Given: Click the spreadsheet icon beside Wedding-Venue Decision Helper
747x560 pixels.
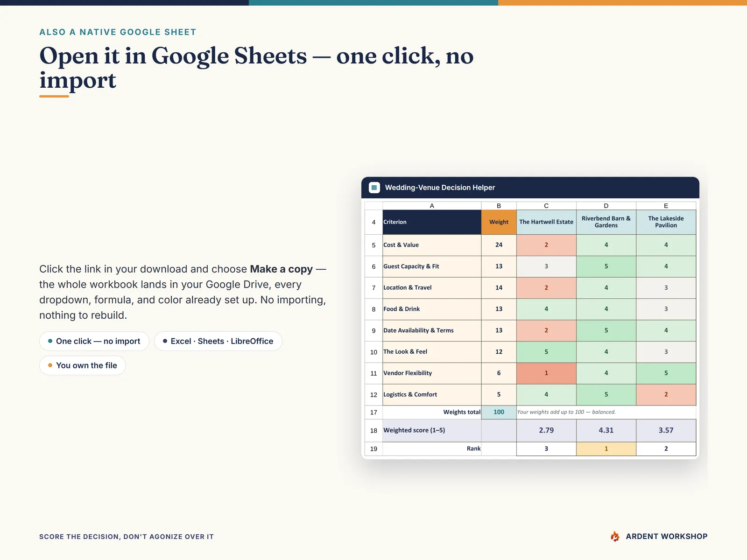Looking at the screenshot, I should 374,188.
